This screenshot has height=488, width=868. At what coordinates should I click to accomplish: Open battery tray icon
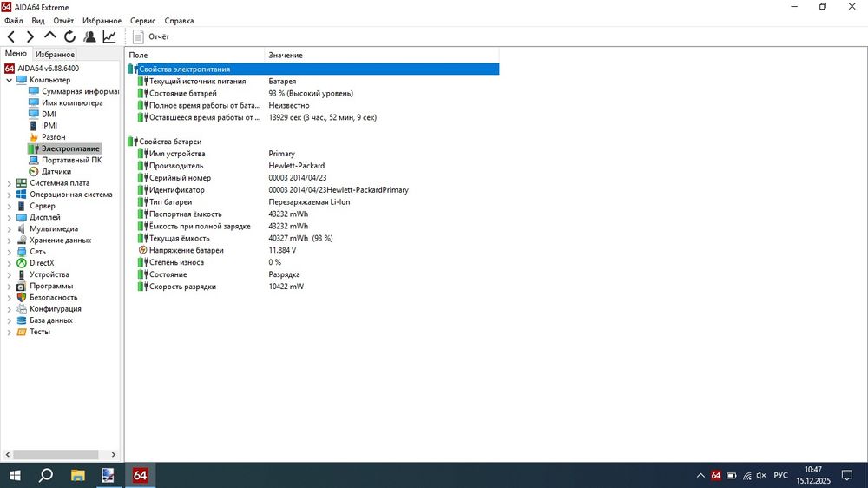point(731,475)
